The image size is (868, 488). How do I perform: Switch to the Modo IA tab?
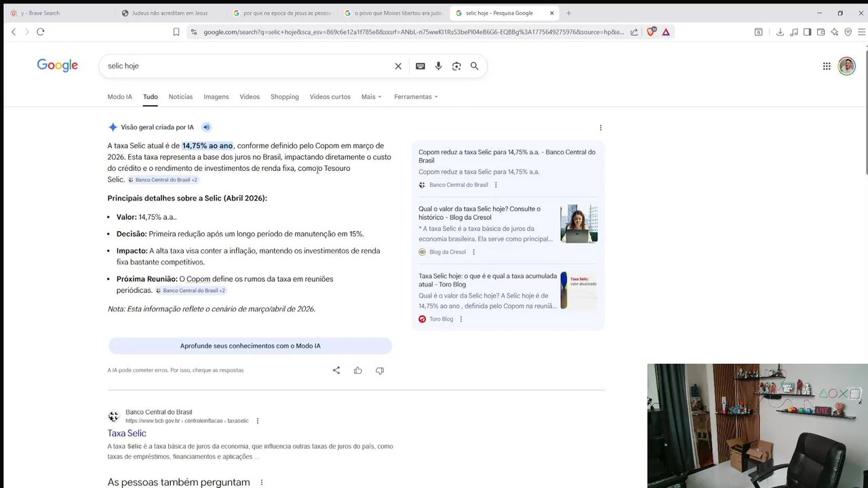pos(119,97)
